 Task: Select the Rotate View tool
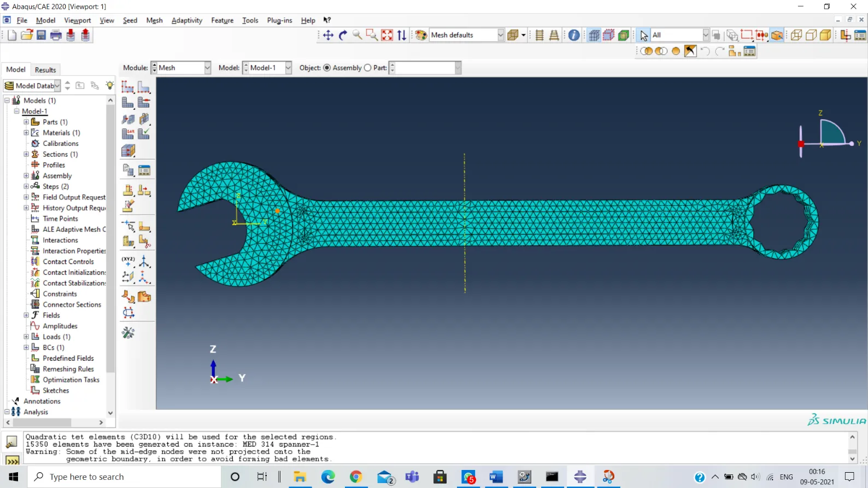[x=343, y=36]
